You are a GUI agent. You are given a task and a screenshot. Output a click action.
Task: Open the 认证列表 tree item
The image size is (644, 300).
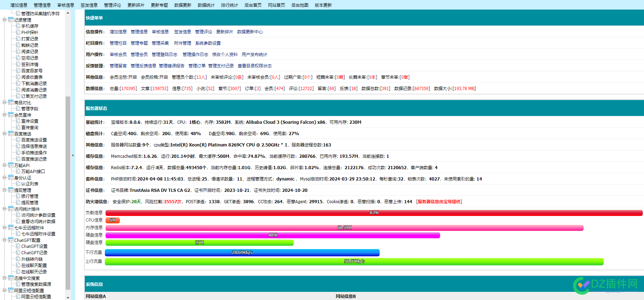click(x=30, y=184)
